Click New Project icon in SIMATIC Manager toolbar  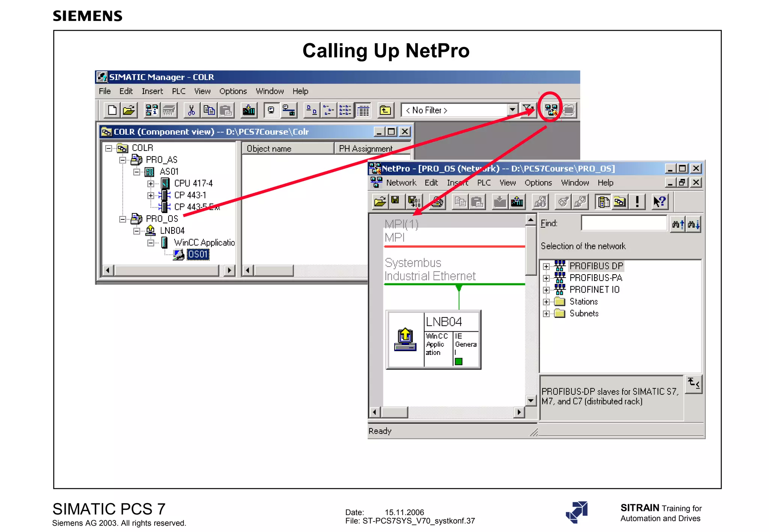pyautogui.click(x=112, y=110)
